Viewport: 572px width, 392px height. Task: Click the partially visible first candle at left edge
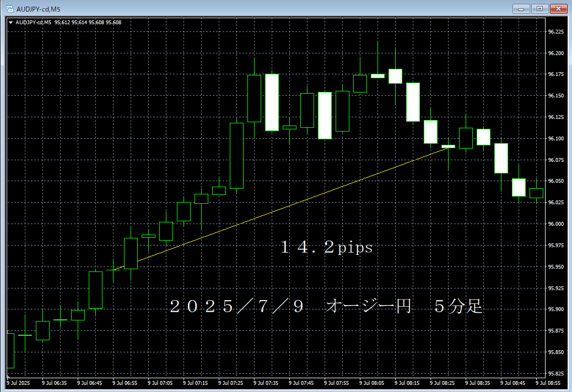10,350
